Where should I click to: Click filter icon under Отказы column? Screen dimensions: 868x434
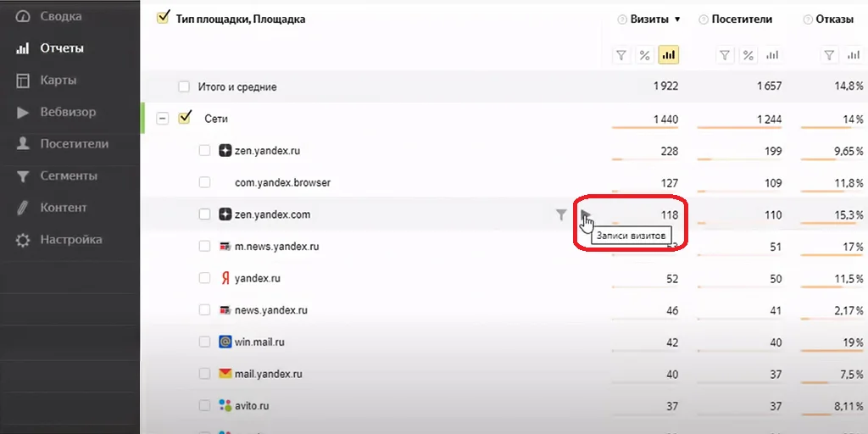click(829, 55)
